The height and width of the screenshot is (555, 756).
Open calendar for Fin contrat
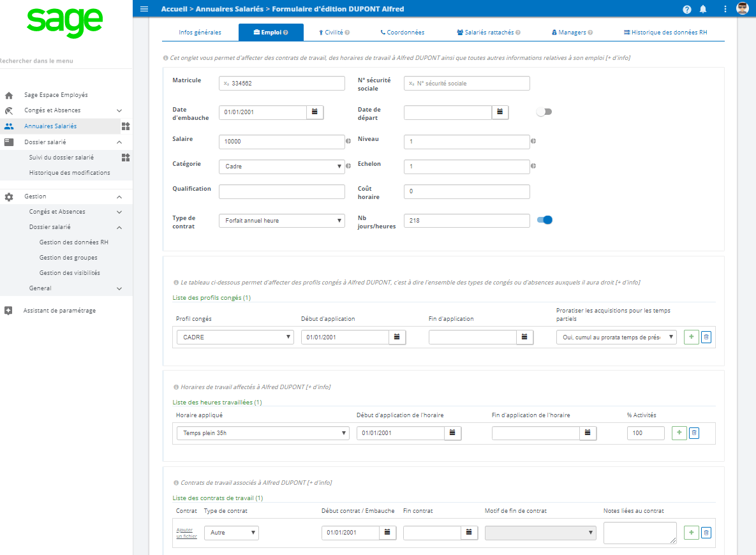tap(469, 532)
